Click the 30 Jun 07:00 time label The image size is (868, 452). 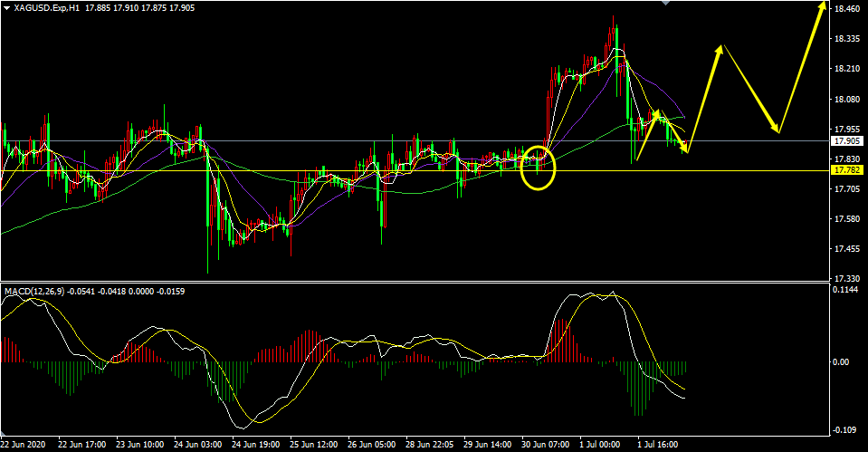545,444
